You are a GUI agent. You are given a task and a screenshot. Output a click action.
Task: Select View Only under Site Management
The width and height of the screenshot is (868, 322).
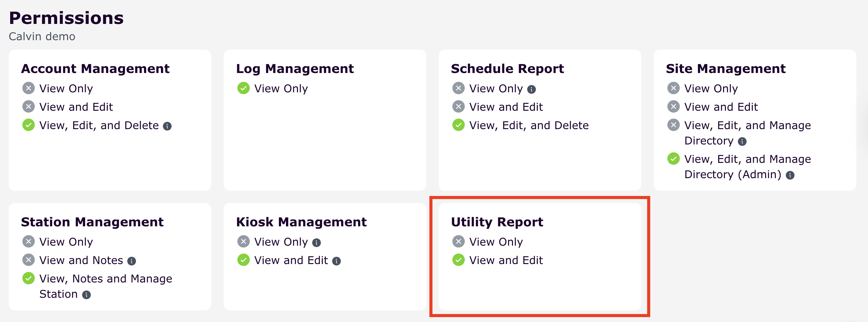pyautogui.click(x=673, y=89)
